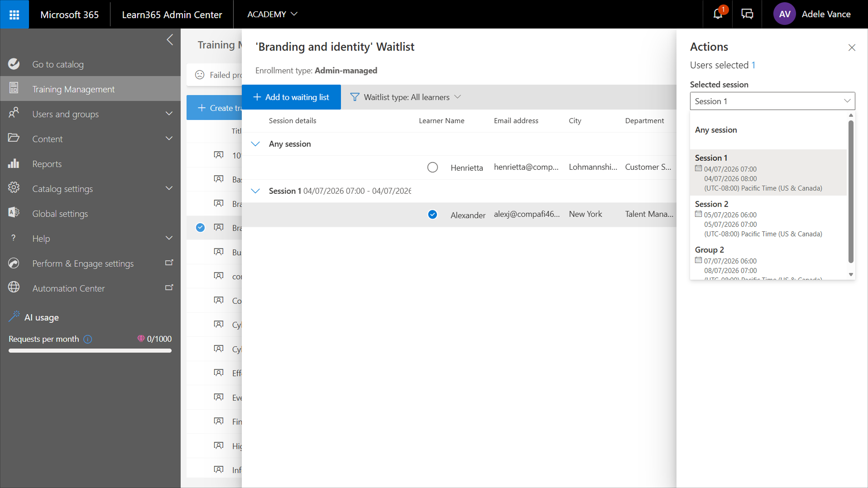Image resolution: width=868 pixels, height=488 pixels.
Task: Collapse the Session 1 group
Action: 255,191
